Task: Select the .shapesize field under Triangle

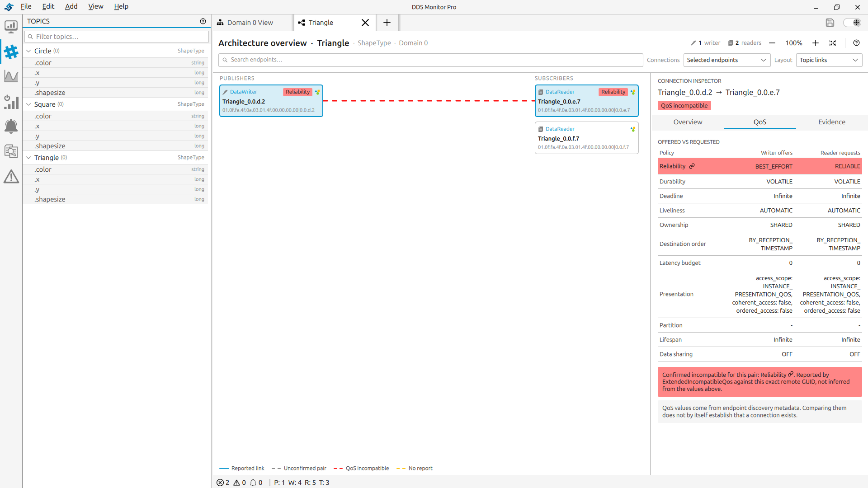Action: [x=116, y=199]
